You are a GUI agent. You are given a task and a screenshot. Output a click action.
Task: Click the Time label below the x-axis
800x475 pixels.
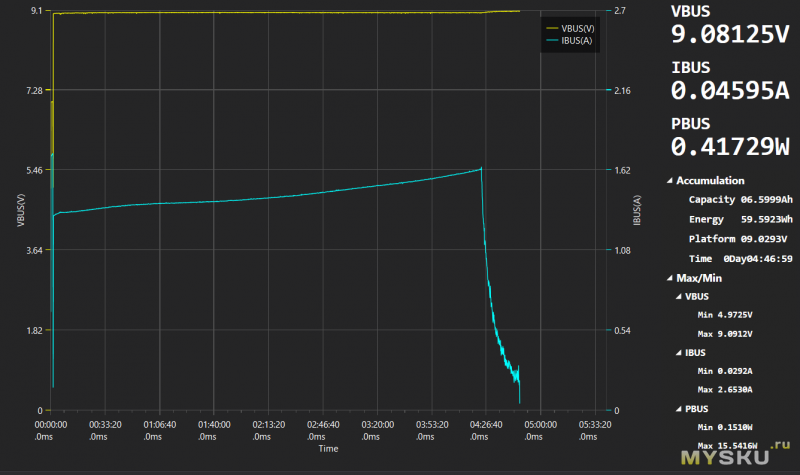point(328,449)
